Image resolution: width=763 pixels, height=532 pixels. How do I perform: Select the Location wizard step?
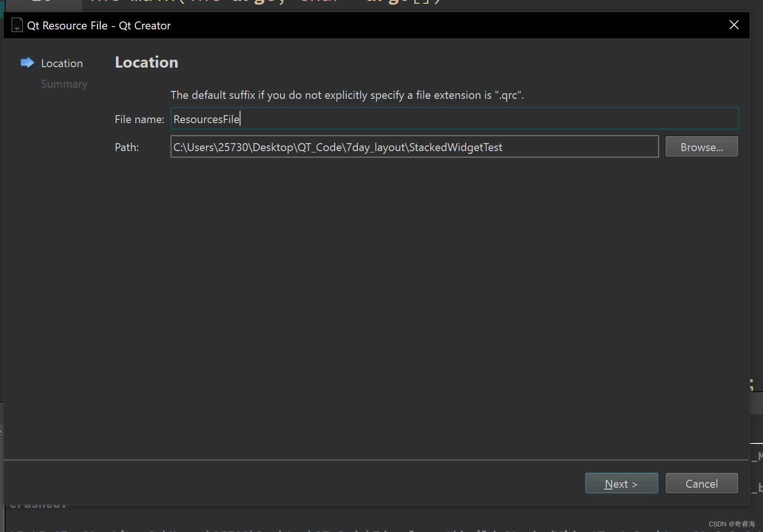pos(62,63)
